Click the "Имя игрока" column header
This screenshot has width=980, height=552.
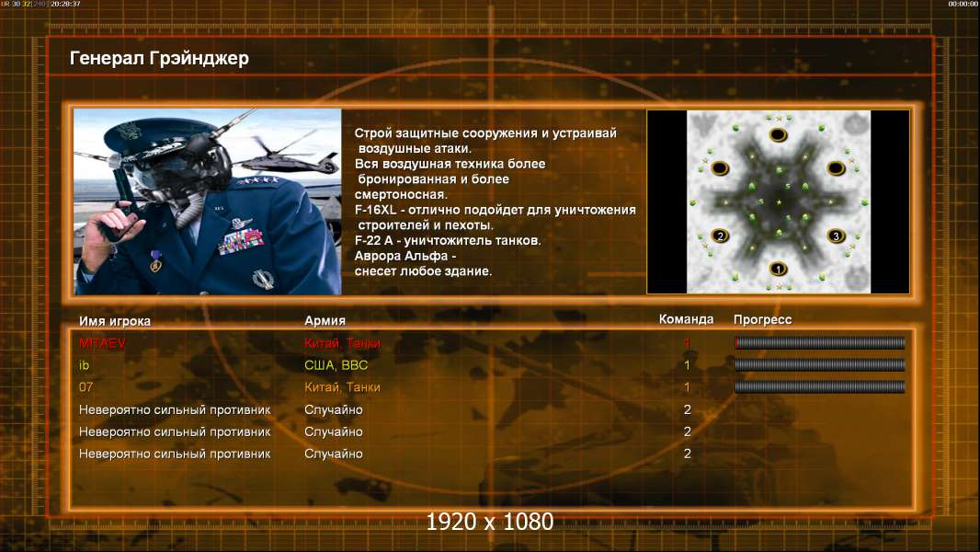114,321
